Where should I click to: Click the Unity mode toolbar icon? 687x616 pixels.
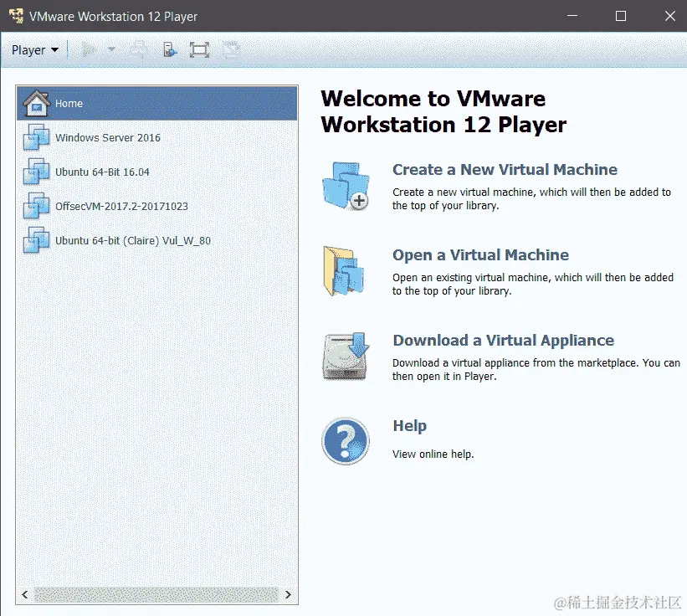(x=231, y=50)
